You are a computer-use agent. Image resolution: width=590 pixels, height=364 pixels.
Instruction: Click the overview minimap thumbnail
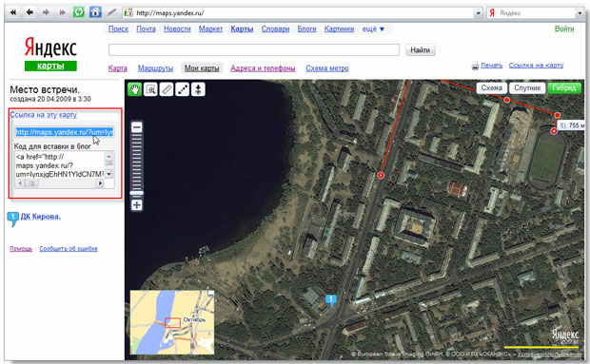click(x=172, y=322)
